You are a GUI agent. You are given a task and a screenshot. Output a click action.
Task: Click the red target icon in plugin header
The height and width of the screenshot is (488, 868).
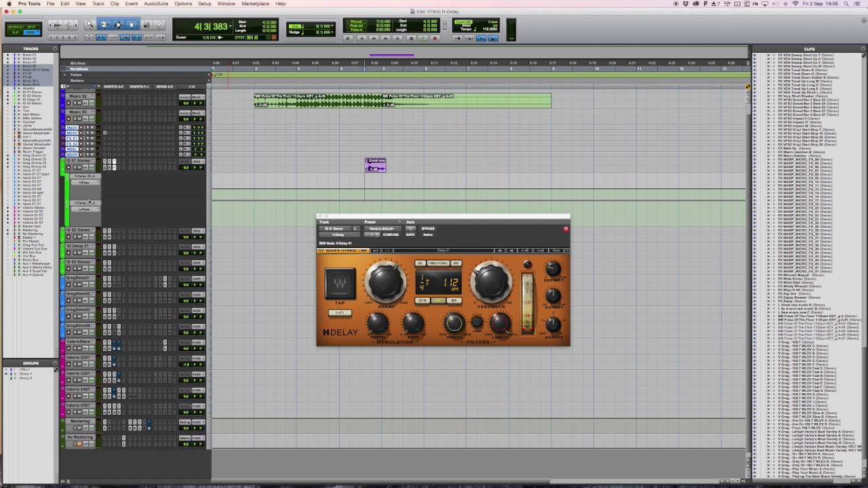(x=566, y=228)
